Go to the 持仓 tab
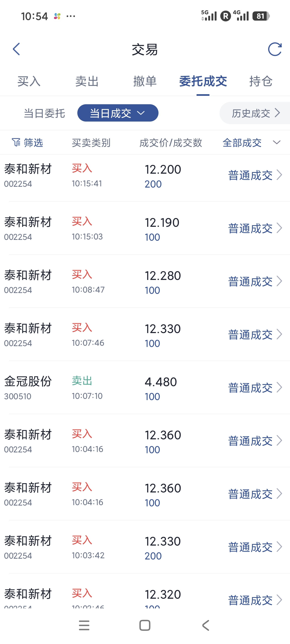Image resolution: width=290 pixels, height=644 pixels. (x=261, y=82)
